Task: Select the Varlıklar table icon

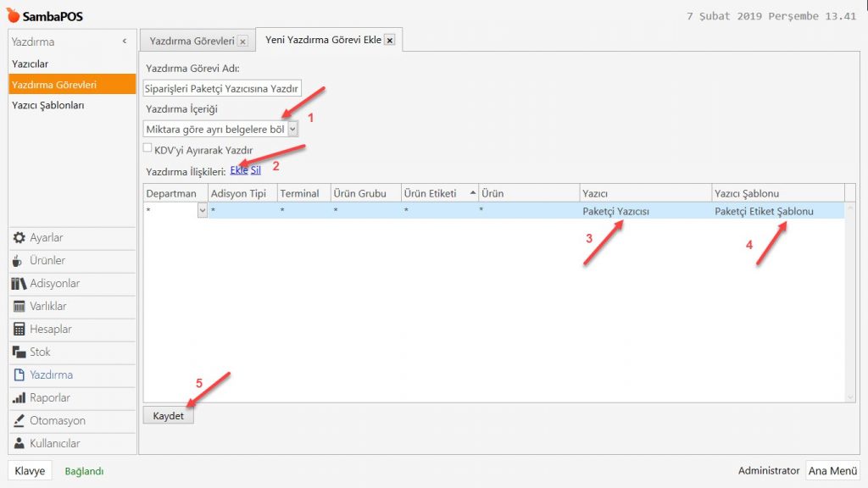Action: [19, 307]
